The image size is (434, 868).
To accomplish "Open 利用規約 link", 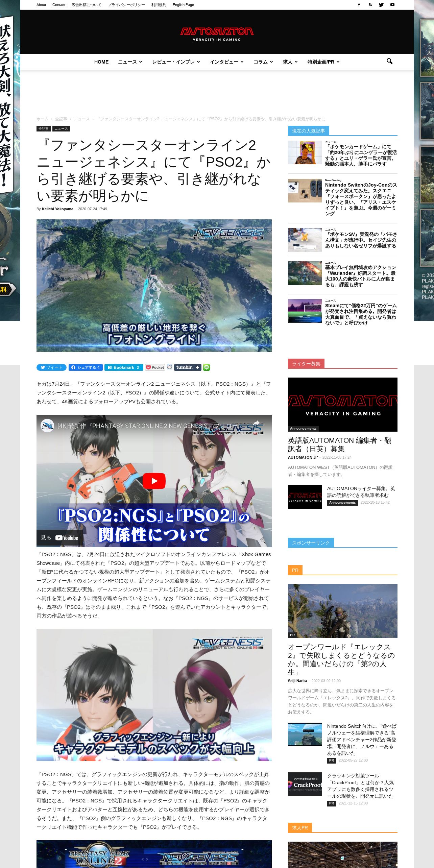I will [x=159, y=5].
